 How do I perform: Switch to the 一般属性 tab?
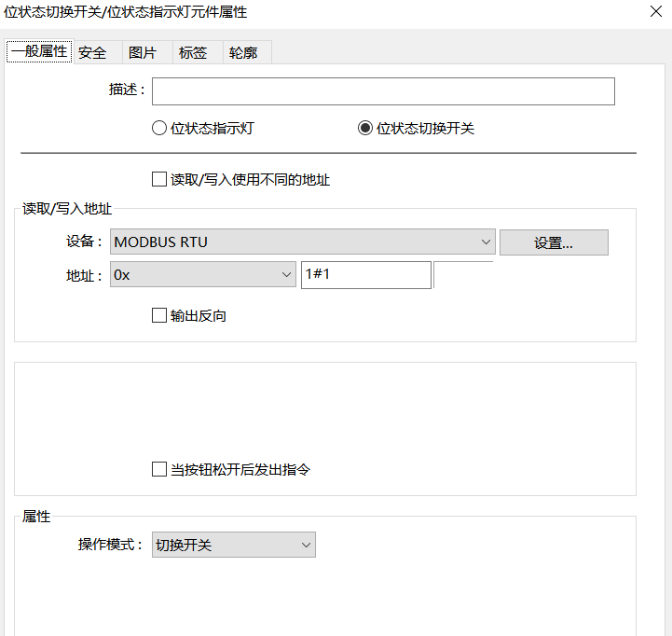[39, 52]
